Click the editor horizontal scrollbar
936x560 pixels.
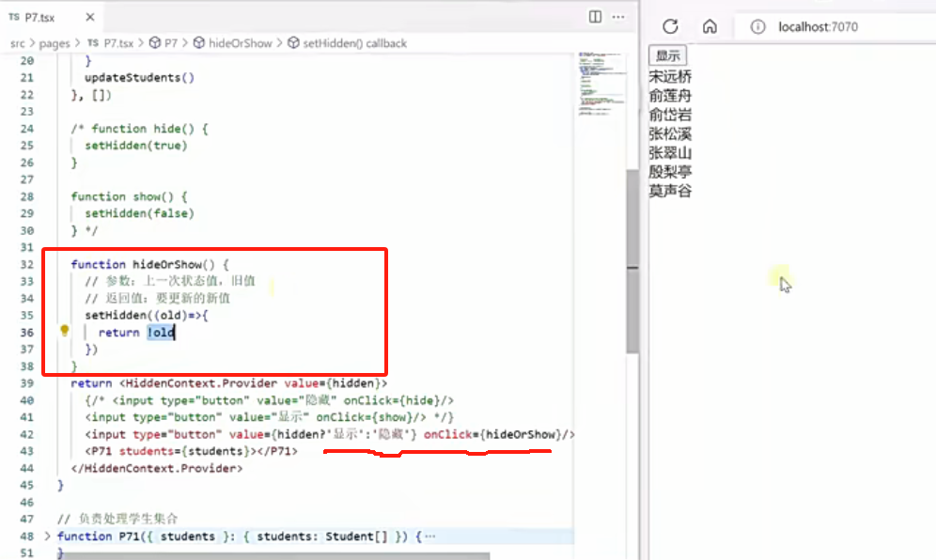(274, 556)
